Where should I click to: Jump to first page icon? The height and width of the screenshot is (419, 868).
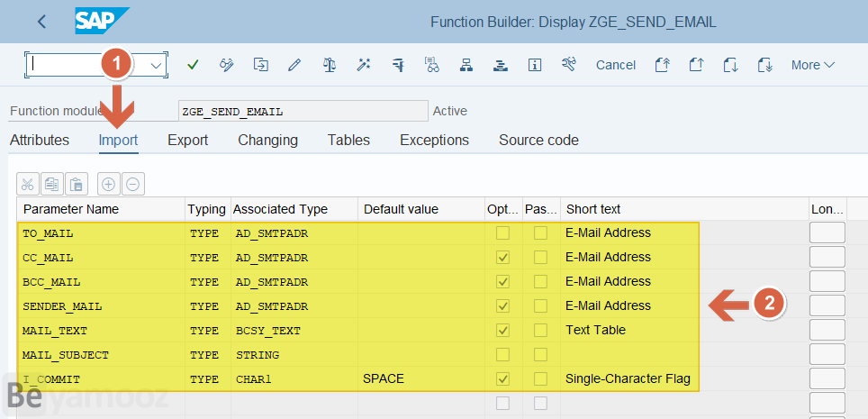pos(662,65)
